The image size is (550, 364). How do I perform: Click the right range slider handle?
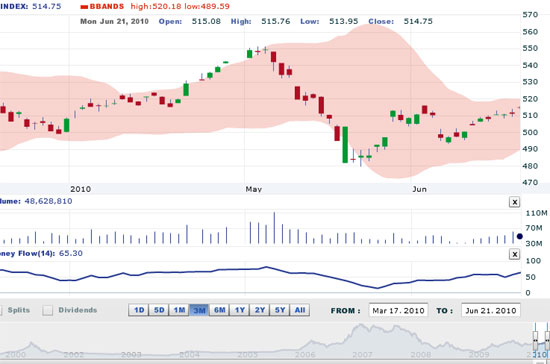click(x=547, y=340)
